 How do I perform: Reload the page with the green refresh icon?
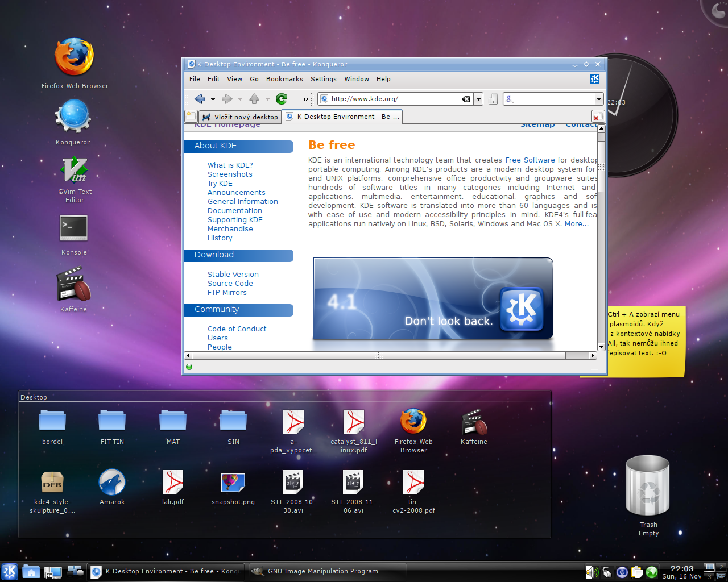pos(282,99)
